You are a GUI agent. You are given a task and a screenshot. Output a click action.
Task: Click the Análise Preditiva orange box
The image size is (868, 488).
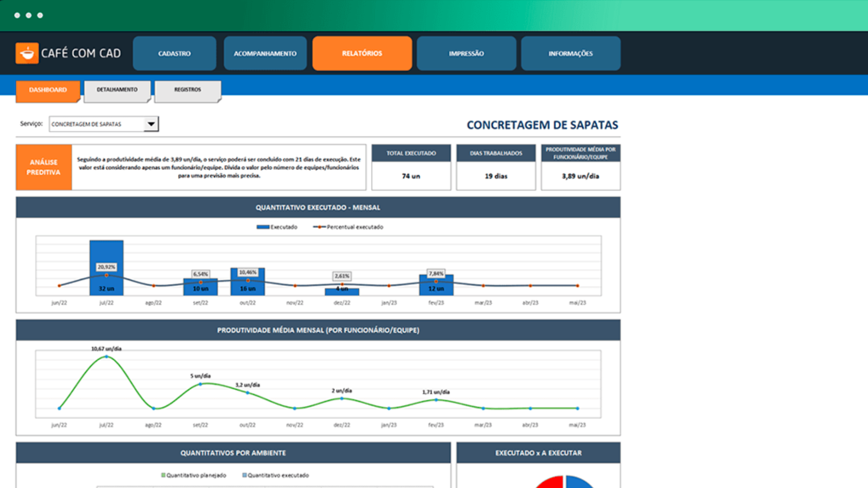click(44, 167)
